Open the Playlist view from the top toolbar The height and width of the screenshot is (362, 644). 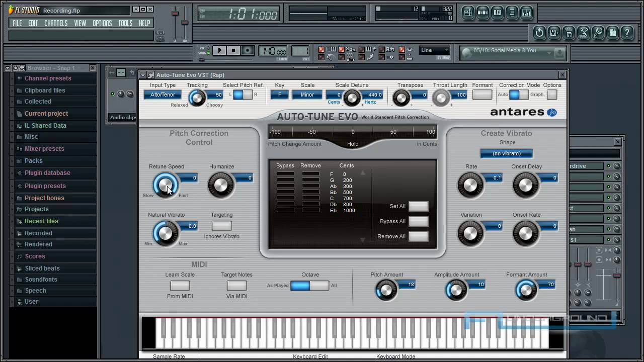(468, 13)
